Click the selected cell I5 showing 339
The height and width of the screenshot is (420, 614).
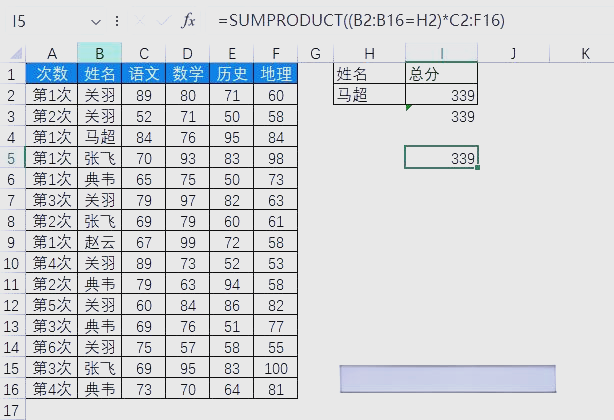[x=441, y=158]
